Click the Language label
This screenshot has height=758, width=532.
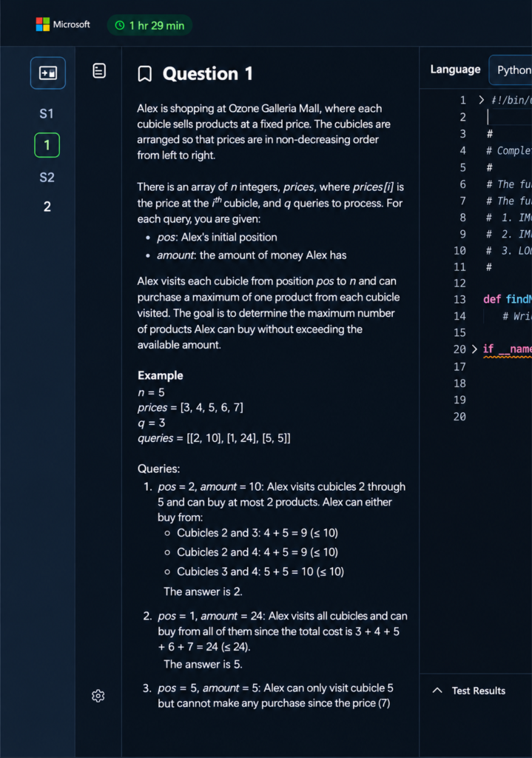(455, 69)
